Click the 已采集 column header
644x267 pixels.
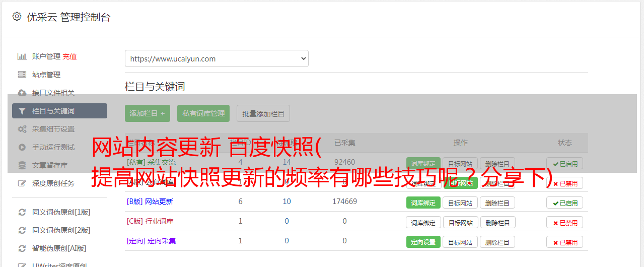345,143
